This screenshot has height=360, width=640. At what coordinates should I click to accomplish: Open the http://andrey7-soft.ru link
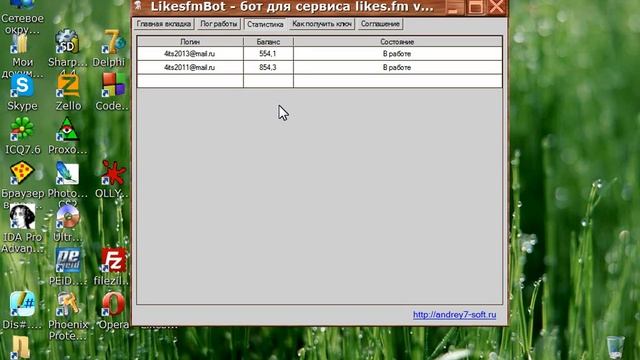click(x=454, y=315)
